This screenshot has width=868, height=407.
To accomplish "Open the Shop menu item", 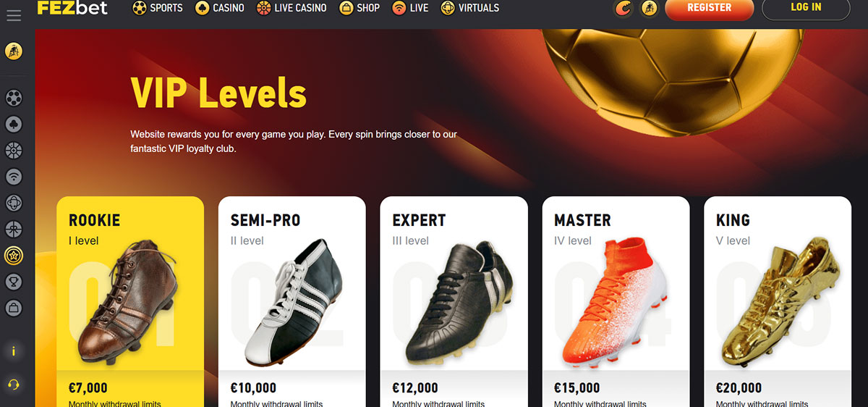I will tap(359, 8).
